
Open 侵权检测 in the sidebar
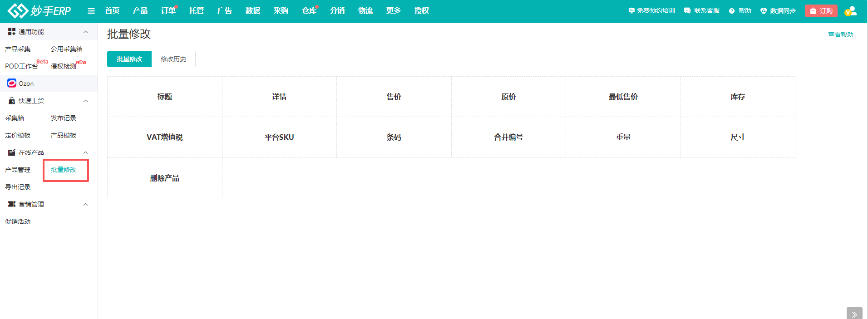click(x=64, y=66)
